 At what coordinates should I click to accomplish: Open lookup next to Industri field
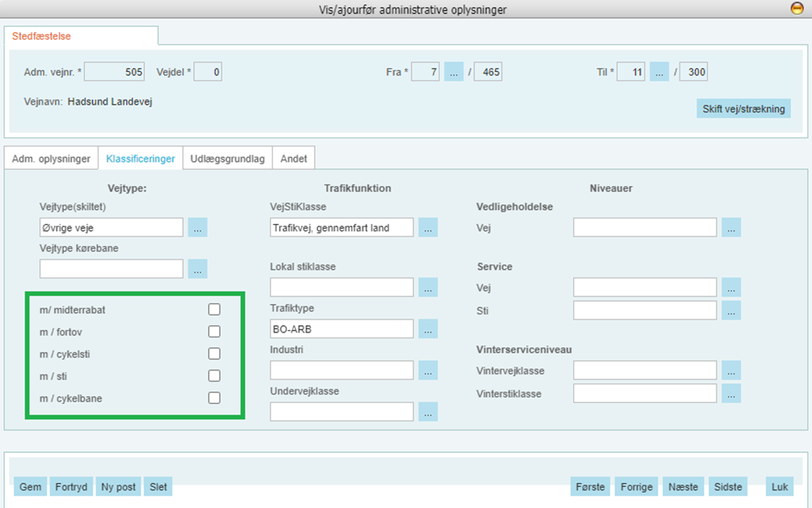(x=428, y=370)
